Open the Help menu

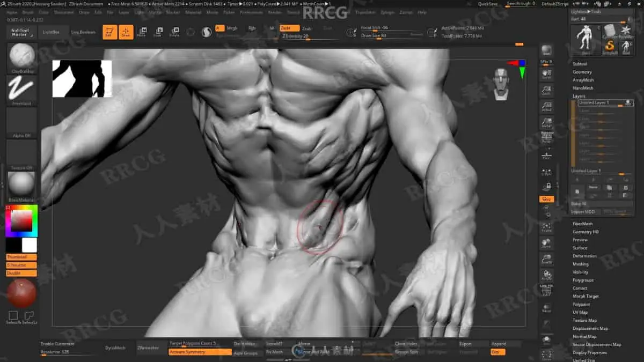(422, 12)
